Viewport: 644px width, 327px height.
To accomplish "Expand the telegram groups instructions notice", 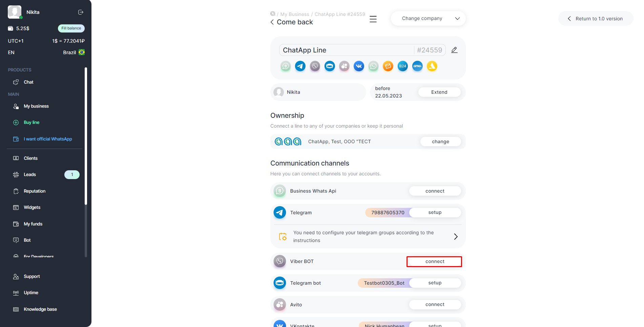I will 456,237.
